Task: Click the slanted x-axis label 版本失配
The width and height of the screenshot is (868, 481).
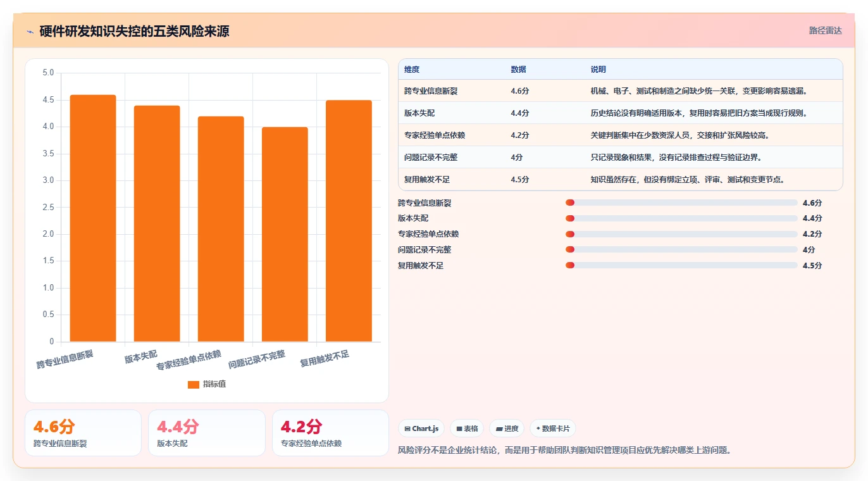Action: click(x=140, y=356)
